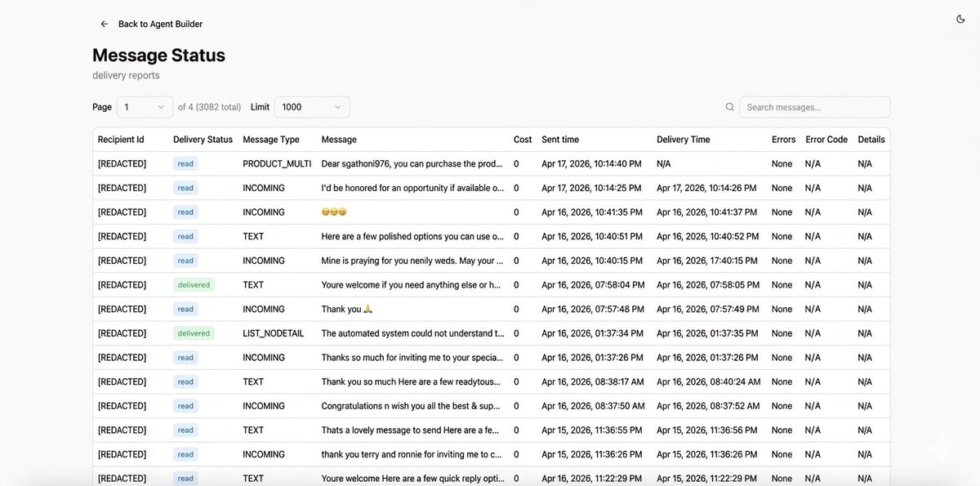Toggle dark mode moon icon
Screen dimensions: 980x486
tap(960, 19)
